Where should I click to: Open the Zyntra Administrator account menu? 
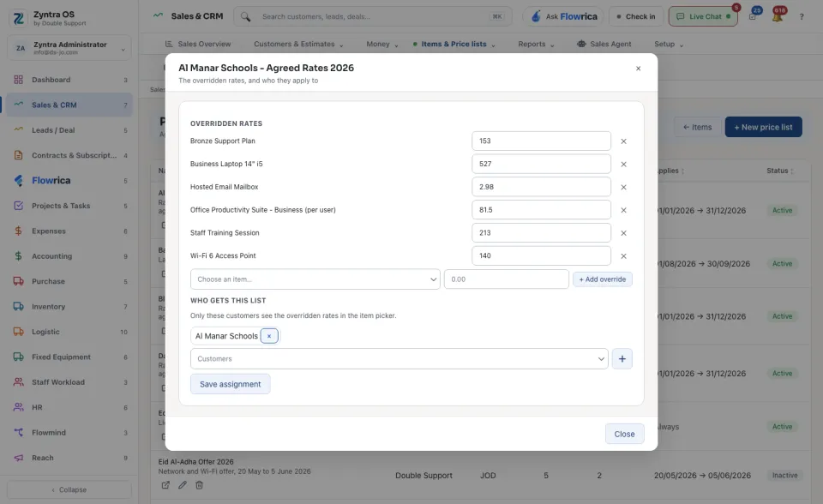point(69,48)
